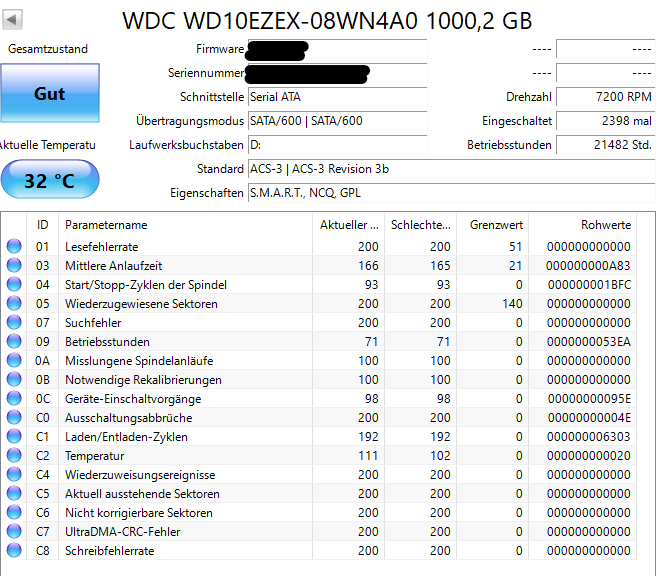The image size is (660, 576).
Task: Select the Lesefehlerrate parameter name
Action: (x=101, y=247)
